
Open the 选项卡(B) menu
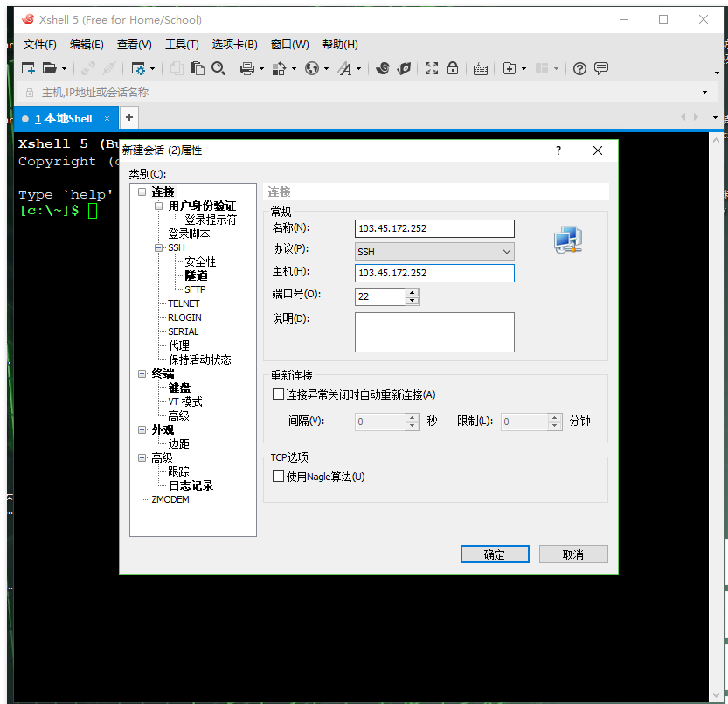click(234, 44)
